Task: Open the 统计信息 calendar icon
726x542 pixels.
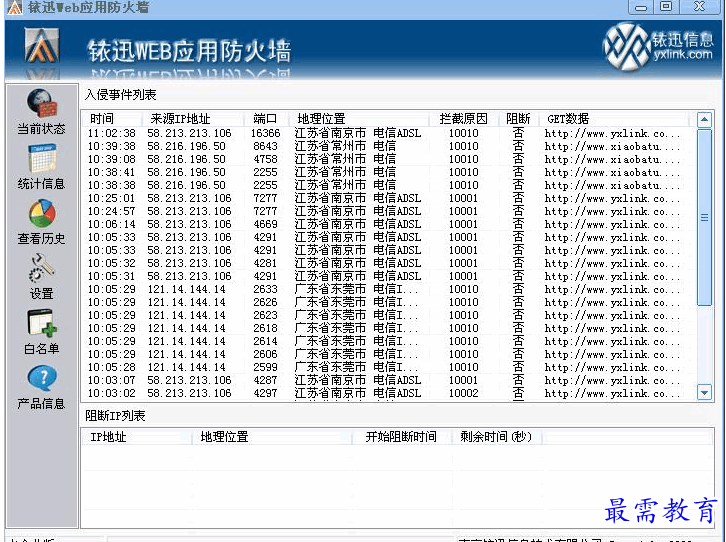Action: pyautogui.click(x=42, y=158)
